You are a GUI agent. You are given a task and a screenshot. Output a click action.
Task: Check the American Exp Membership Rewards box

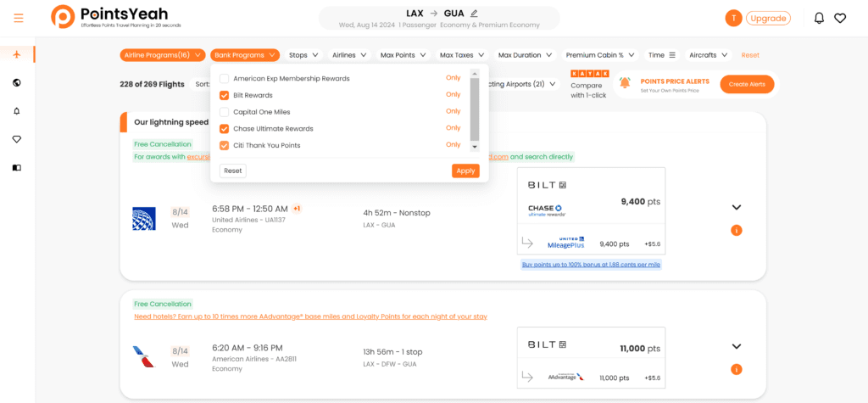[224, 78]
